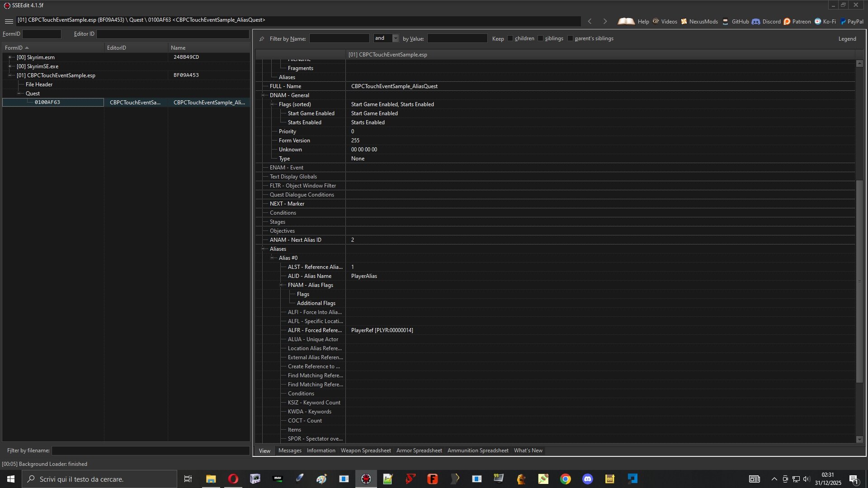The width and height of the screenshot is (868, 488).
Task: Navigate forward with the right arrow
Action: [x=605, y=21]
